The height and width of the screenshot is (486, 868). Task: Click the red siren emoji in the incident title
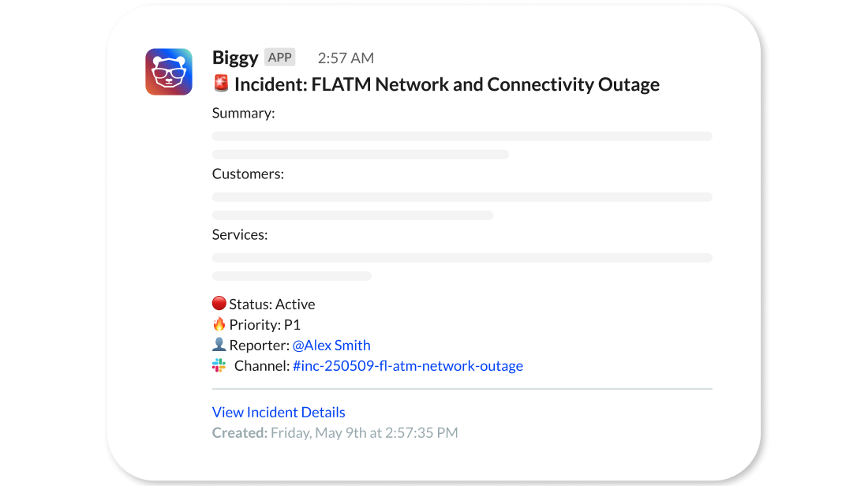click(220, 84)
